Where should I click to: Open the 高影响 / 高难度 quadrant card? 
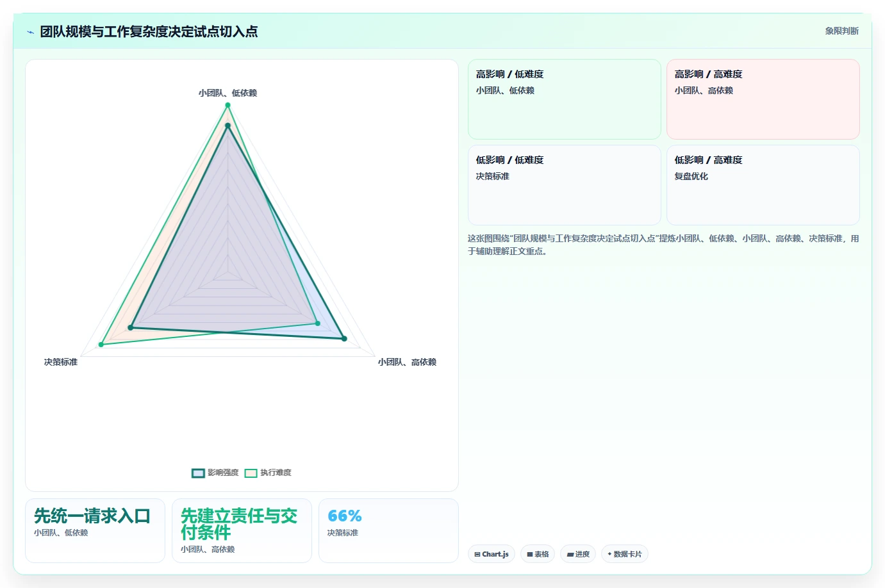click(x=763, y=99)
